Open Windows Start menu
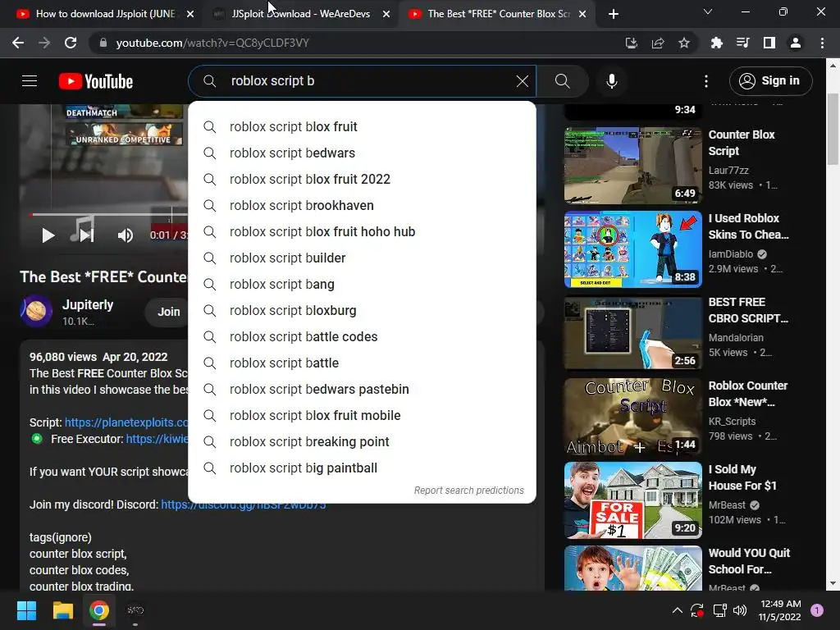The height and width of the screenshot is (630, 840). pos(26,610)
